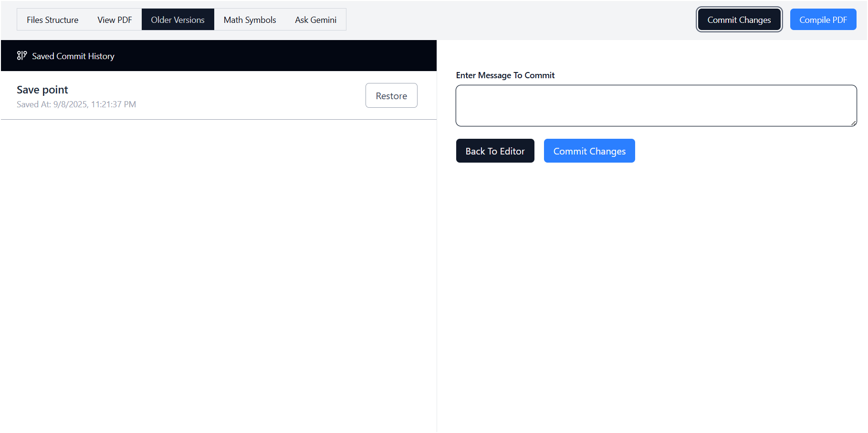Grab the commit message box resize handle
Image resolution: width=868 pixels, height=433 pixels.
click(853, 123)
